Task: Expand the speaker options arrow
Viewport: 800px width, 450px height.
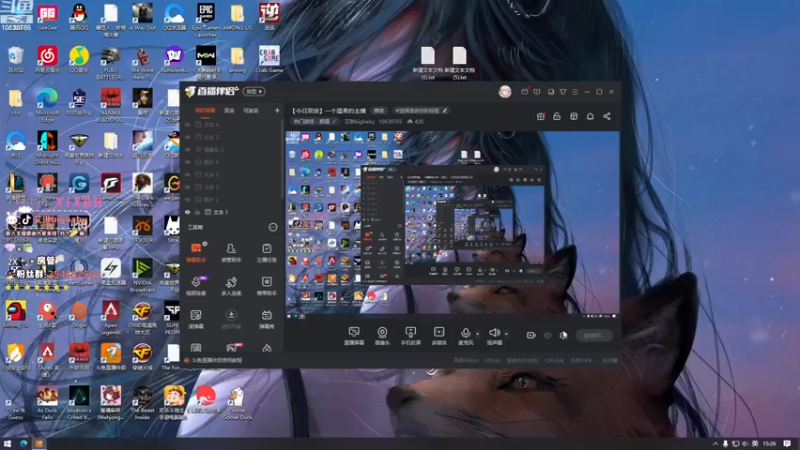Action: (506, 334)
